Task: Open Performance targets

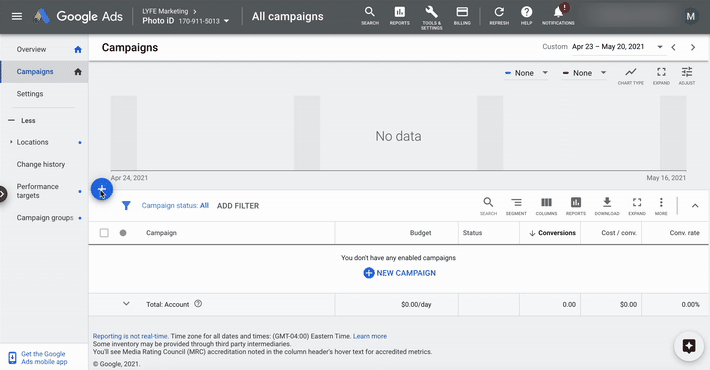Action: (38, 191)
